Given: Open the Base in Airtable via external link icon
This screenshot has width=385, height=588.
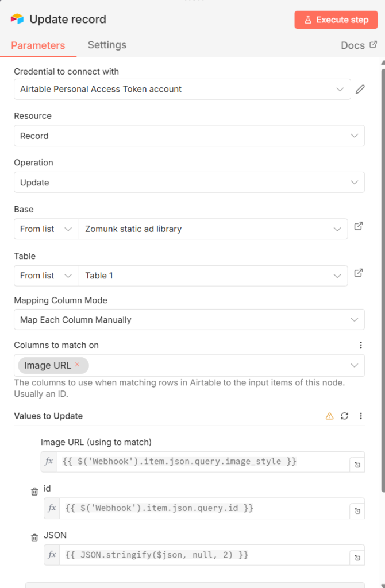Looking at the screenshot, I should pyautogui.click(x=359, y=226).
